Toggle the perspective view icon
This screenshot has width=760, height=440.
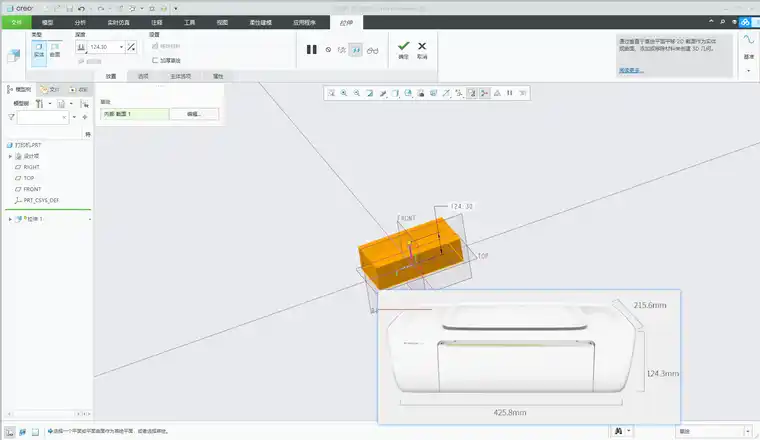tap(433, 93)
